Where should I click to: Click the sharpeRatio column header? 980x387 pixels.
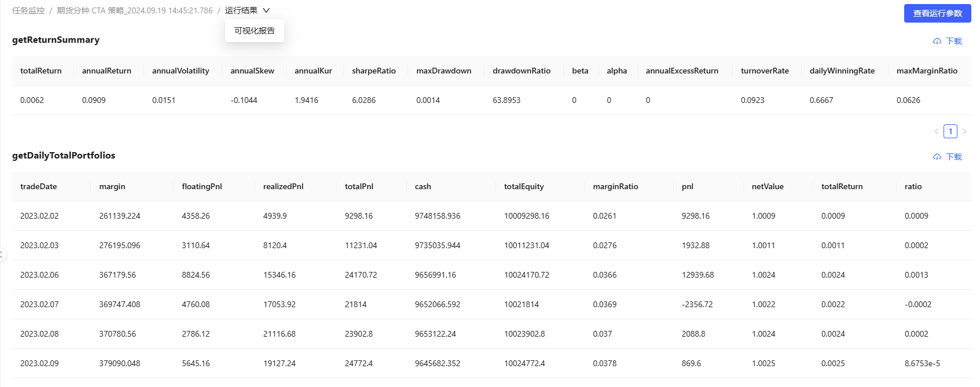[x=374, y=71]
